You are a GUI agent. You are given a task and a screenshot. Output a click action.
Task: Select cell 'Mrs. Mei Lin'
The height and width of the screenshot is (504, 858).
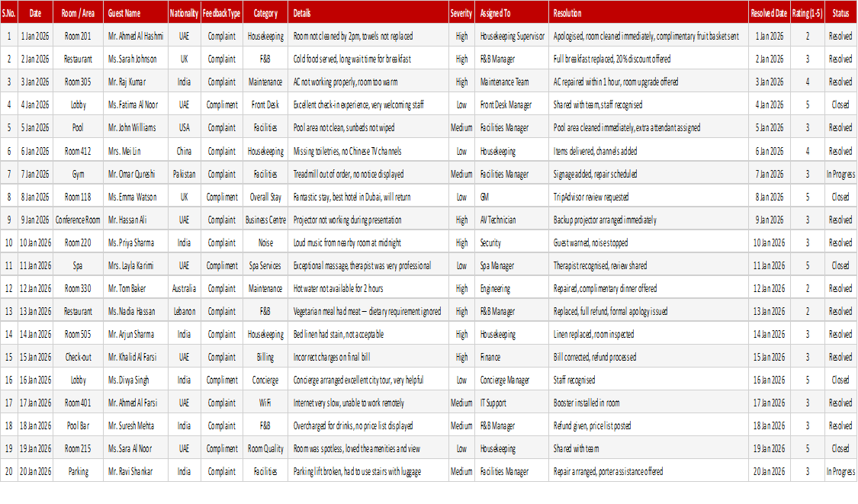click(136, 151)
